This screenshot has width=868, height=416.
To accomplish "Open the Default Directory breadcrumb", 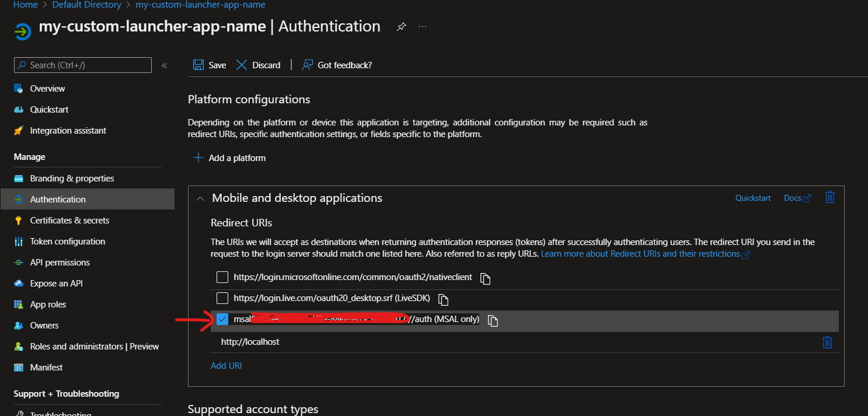I will [87, 5].
